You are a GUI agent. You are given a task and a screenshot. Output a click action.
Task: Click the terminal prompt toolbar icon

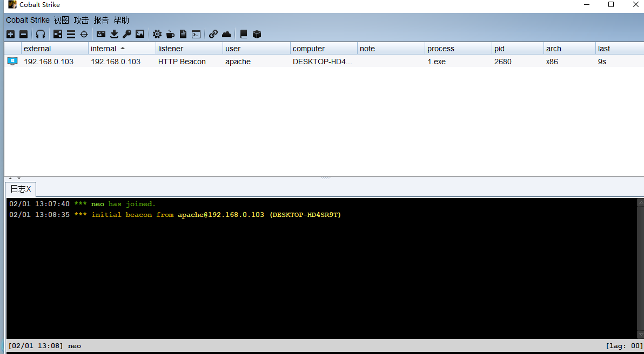[x=196, y=35]
